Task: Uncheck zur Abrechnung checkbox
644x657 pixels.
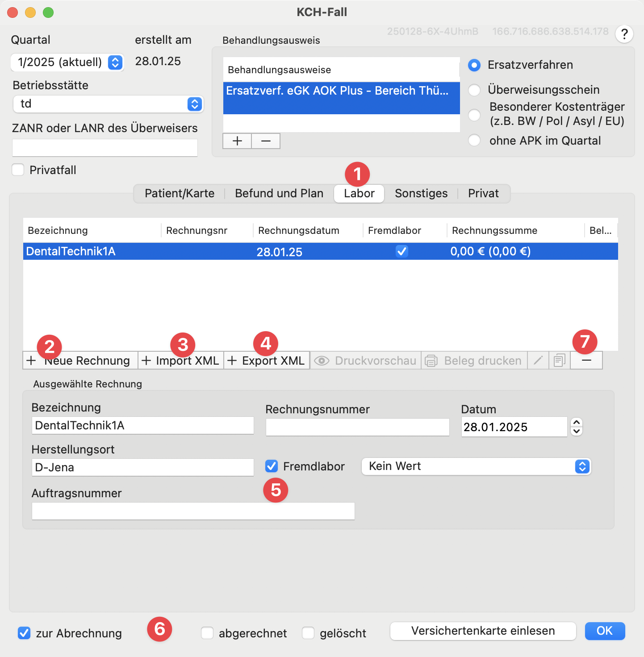Action: [24, 633]
